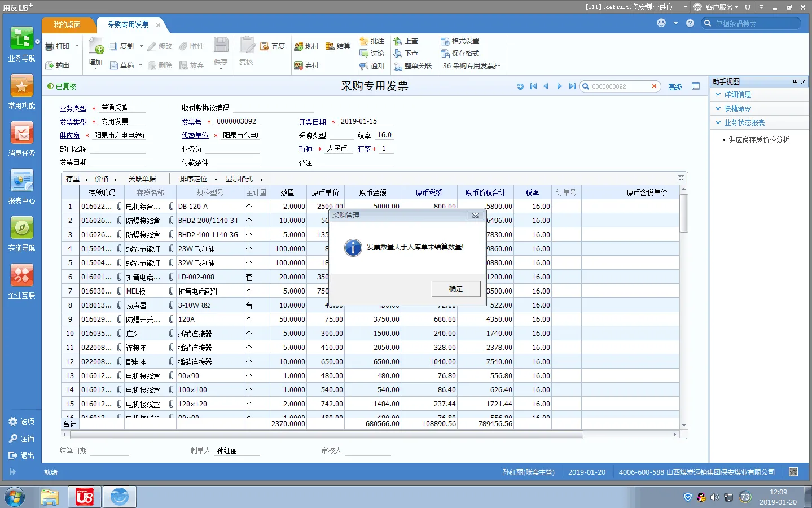Click the 保存格式 save format button
Screen dimensions: 812x508
(x=460, y=54)
